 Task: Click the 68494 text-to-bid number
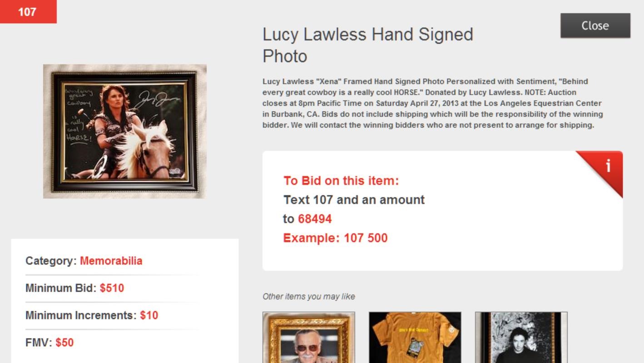click(315, 219)
